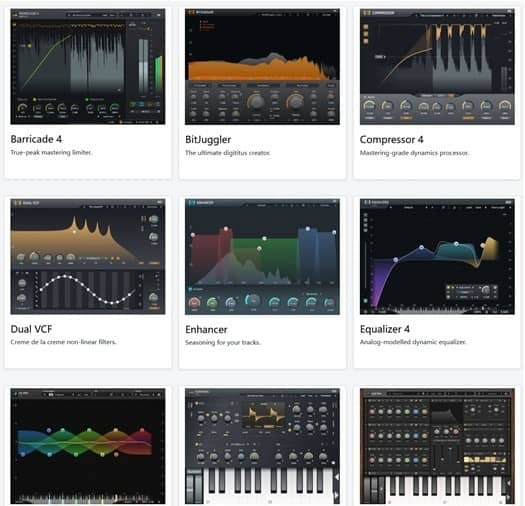525x506 pixels.
Task: Open the wood-sided synthesizer plugin thumbnail
Action: 437,446
